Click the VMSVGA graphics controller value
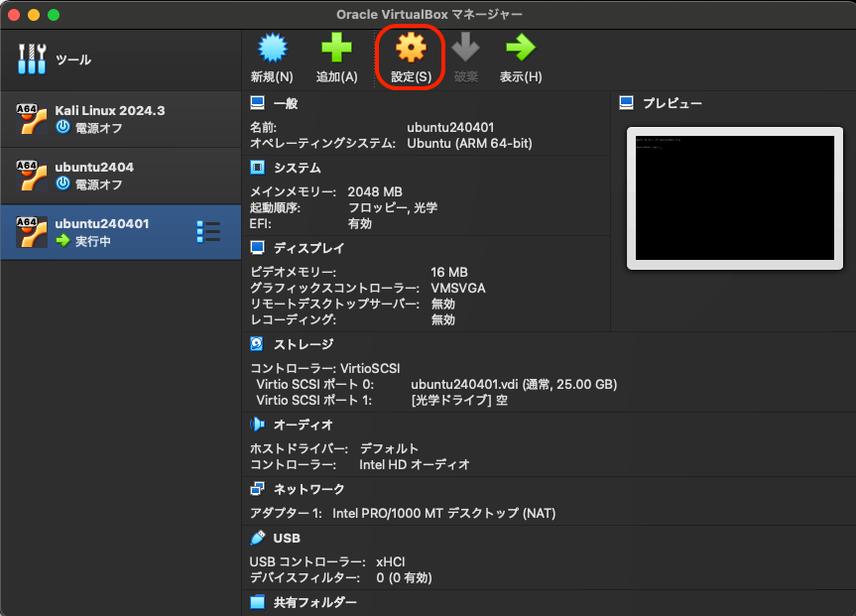This screenshot has height=616, width=856. tap(458, 288)
